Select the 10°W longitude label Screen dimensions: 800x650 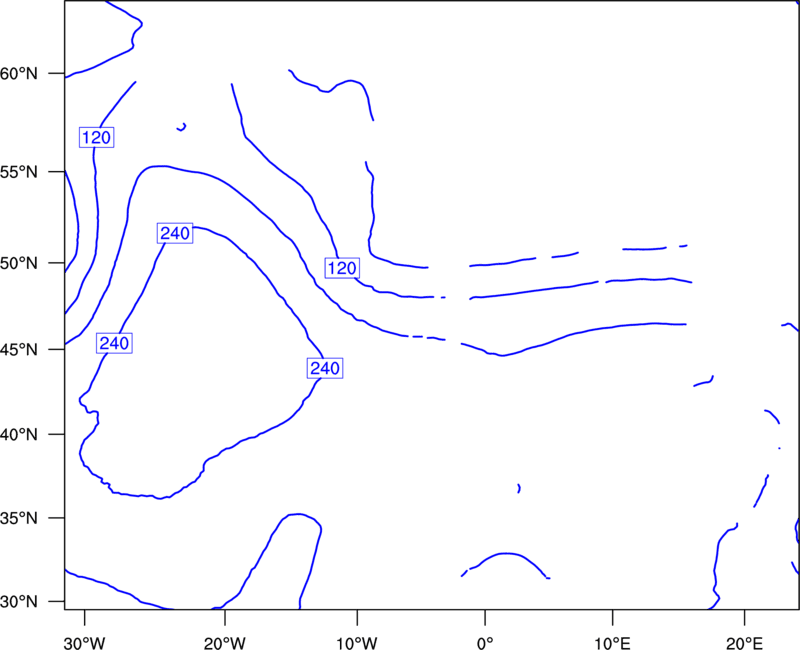click(x=357, y=643)
